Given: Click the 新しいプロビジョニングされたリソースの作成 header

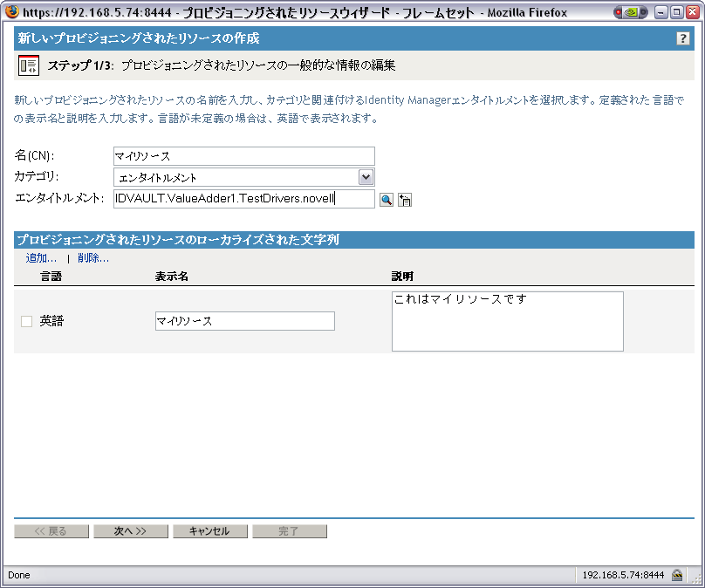Looking at the screenshot, I should pos(139,38).
